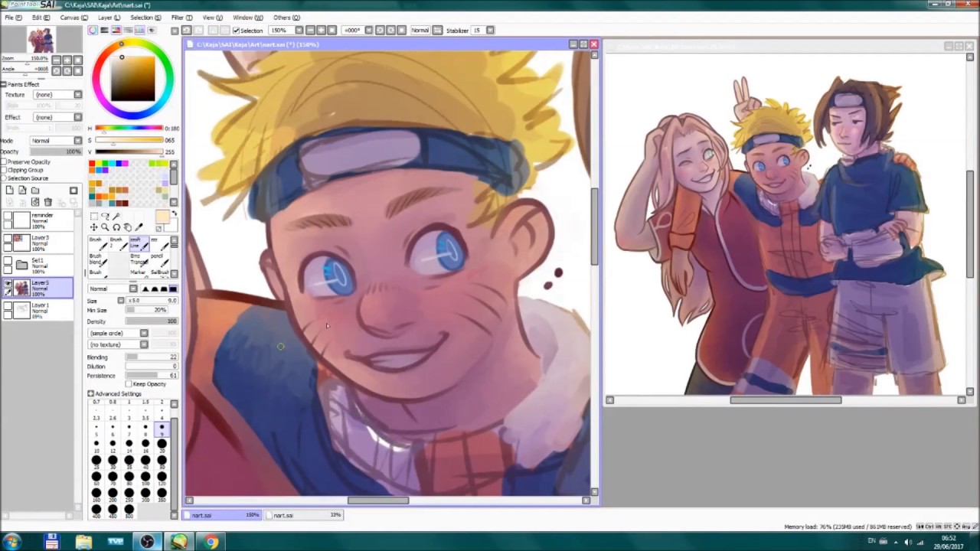
Task: Click the foreground color swatch
Action: pos(162,217)
